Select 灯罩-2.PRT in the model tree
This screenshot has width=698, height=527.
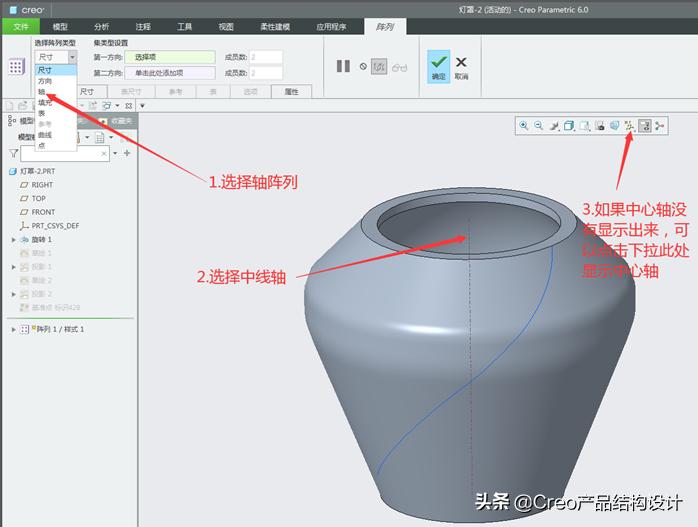[32, 171]
